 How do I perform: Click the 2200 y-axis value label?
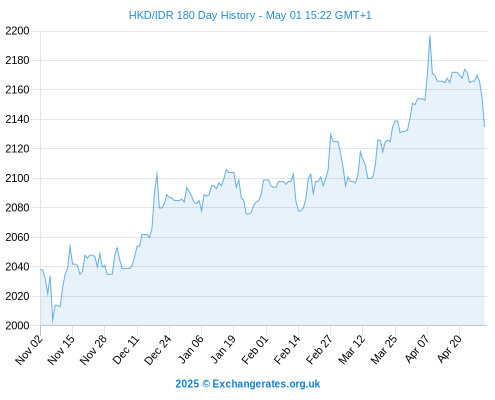(x=17, y=31)
